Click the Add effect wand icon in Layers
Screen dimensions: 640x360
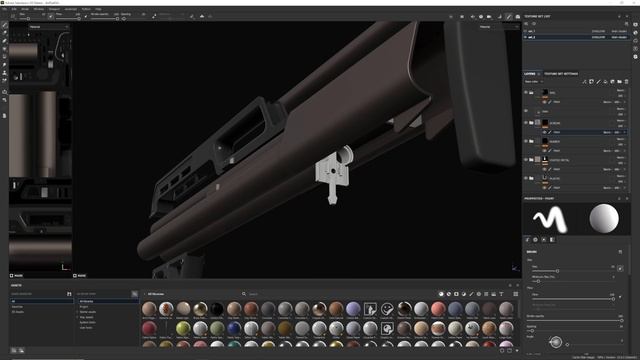point(584,82)
